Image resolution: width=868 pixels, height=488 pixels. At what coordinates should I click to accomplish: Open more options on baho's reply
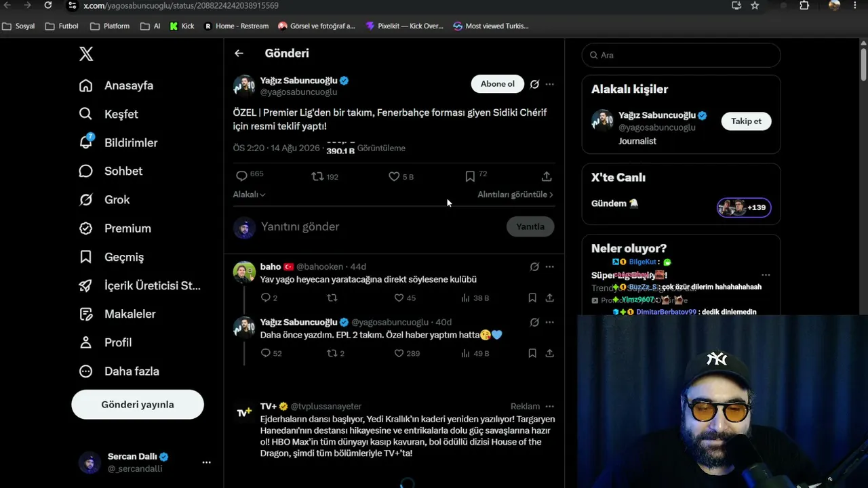(549, 267)
